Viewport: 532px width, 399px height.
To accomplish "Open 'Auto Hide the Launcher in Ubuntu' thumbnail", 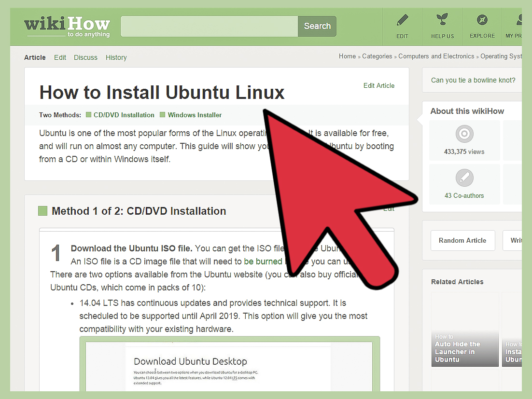I will 465,329.
